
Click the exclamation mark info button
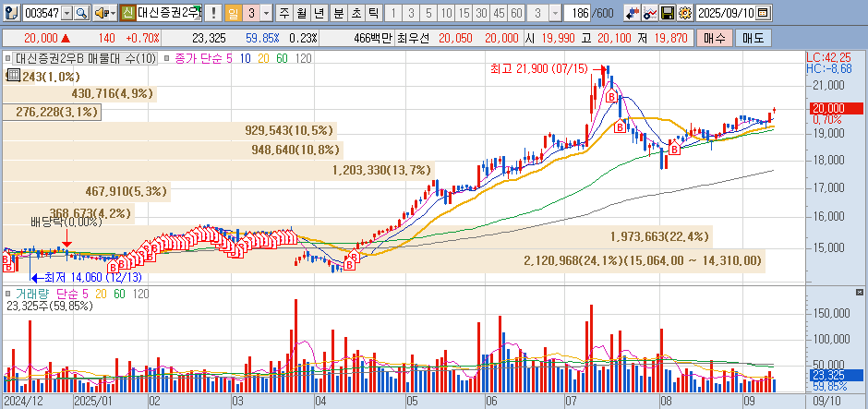[213, 12]
